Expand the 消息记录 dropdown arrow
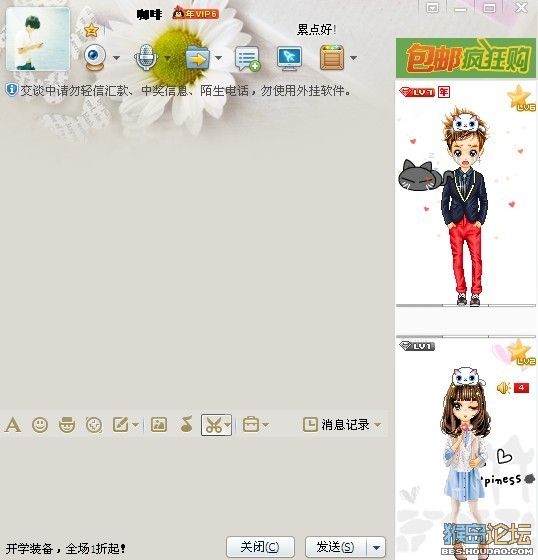 point(377,425)
